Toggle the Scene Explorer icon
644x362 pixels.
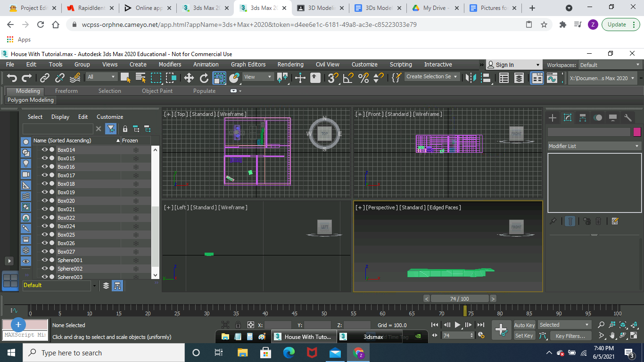click(504, 78)
